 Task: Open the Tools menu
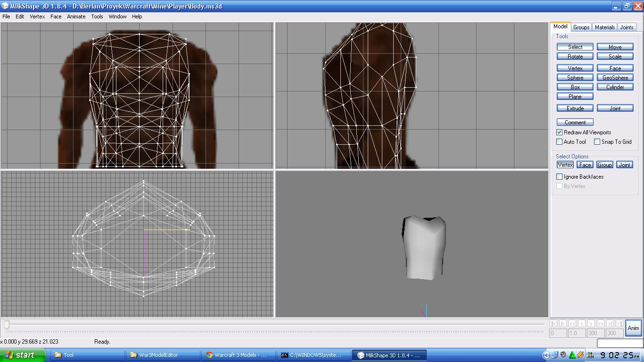[x=97, y=16]
